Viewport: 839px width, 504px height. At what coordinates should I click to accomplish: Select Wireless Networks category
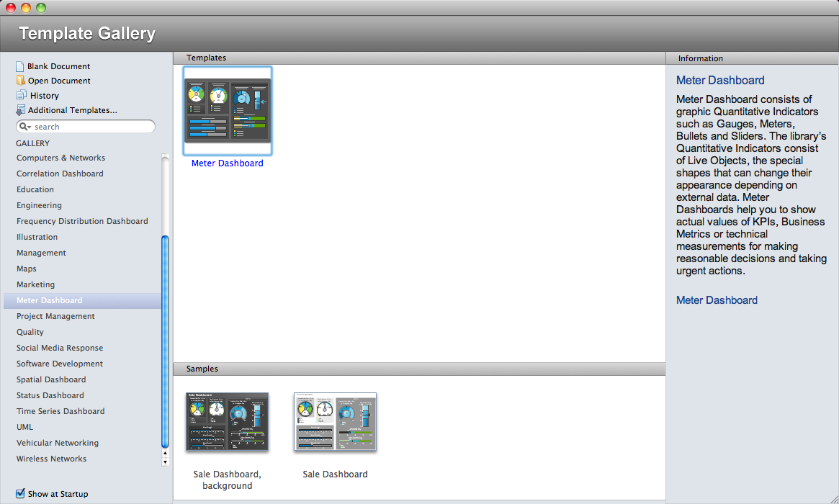[51, 459]
